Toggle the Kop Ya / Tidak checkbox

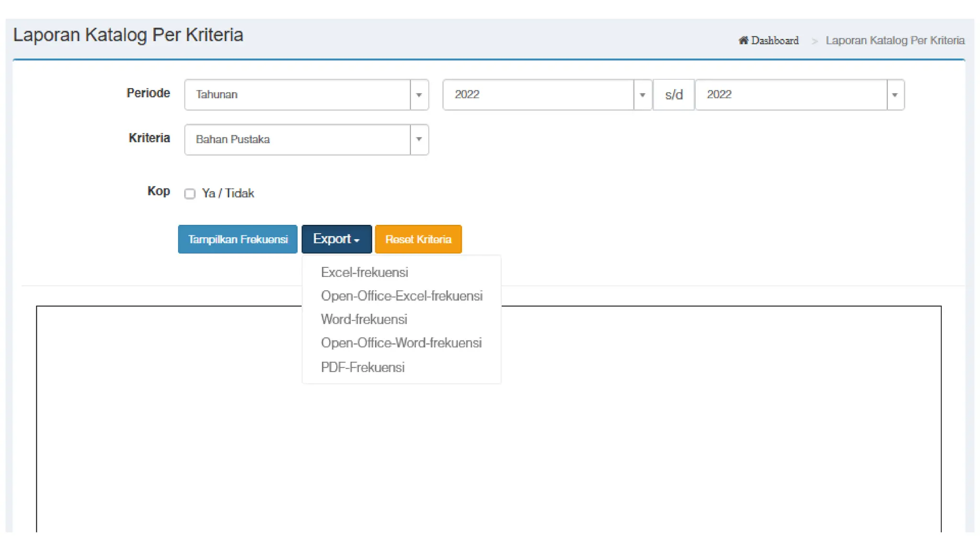(x=190, y=194)
